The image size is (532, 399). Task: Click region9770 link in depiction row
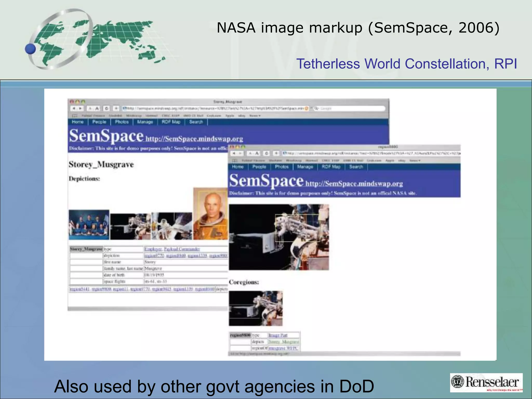point(154,256)
